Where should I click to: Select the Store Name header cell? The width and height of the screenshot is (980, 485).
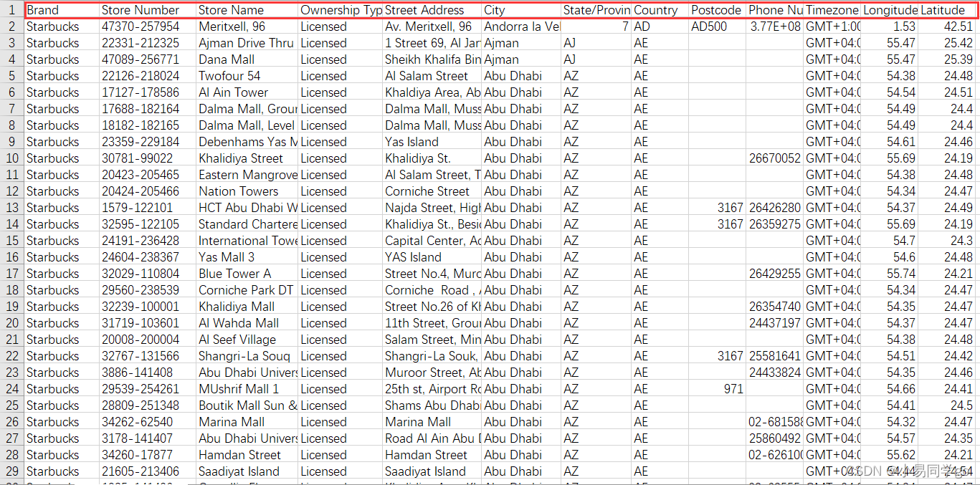tap(247, 10)
